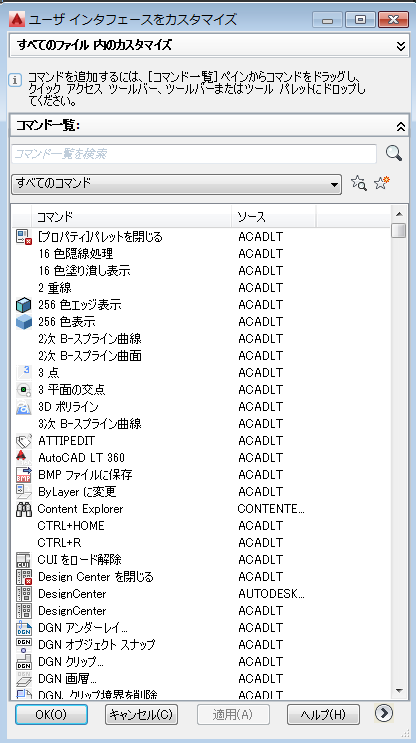This screenshot has width=416, height=743.
Task: Click the scrollbar down arrow
Action: 399,690
